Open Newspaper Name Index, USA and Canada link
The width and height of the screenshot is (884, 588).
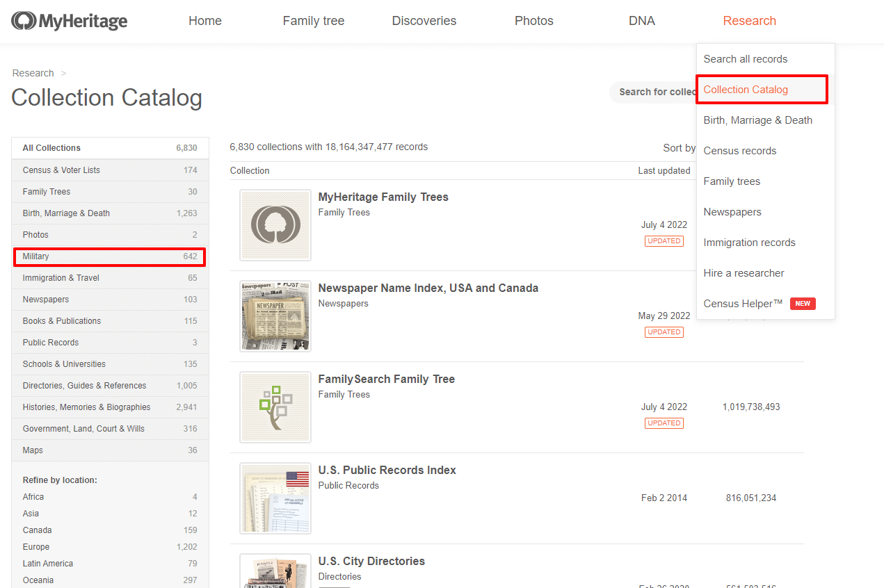[x=428, y=288]
